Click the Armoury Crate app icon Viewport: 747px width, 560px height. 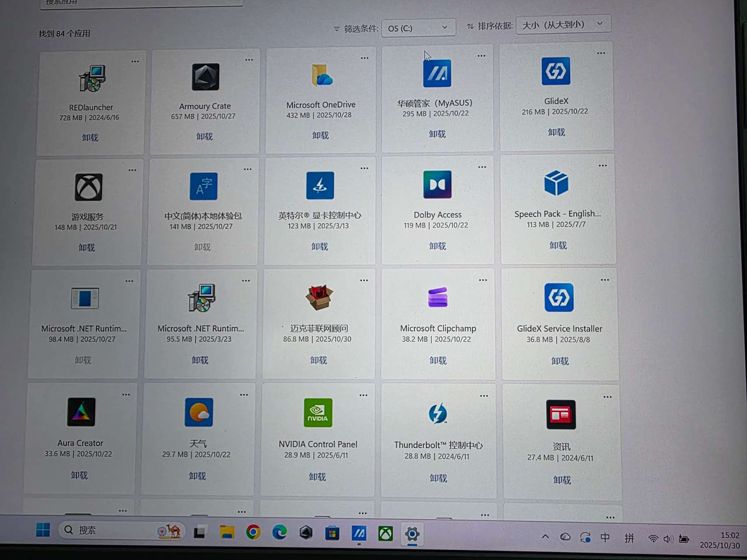click(205, 77)
